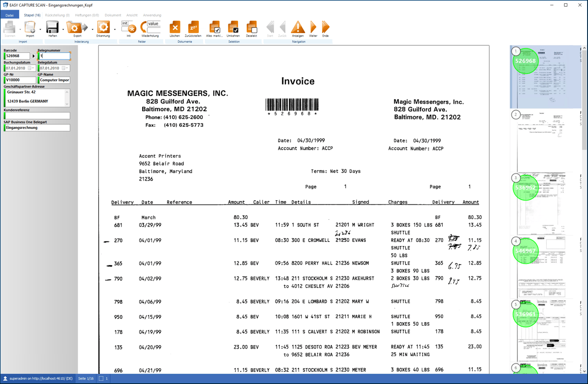Open the Datei menu
The height and width of the screenshot is (384, 588).
click(x=9, y=15)
